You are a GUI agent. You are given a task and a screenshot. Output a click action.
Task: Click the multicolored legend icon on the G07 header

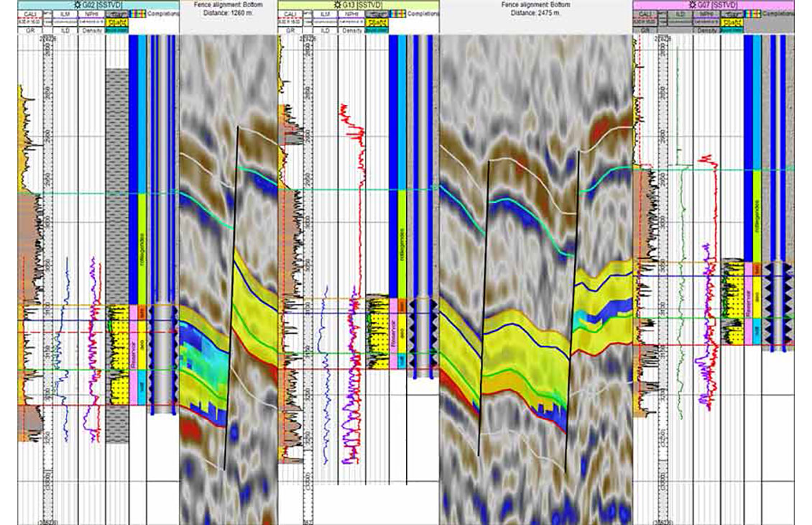(752, 14)
